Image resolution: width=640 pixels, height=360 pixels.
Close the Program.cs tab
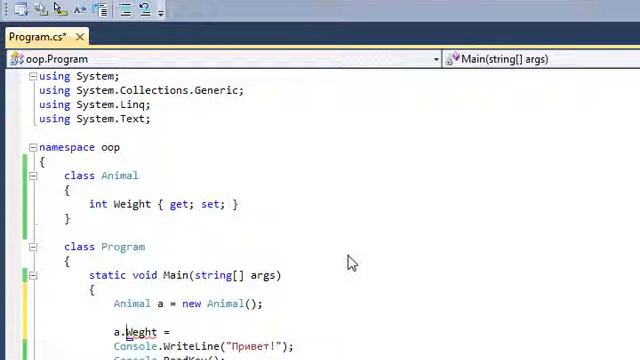point(80,37)
